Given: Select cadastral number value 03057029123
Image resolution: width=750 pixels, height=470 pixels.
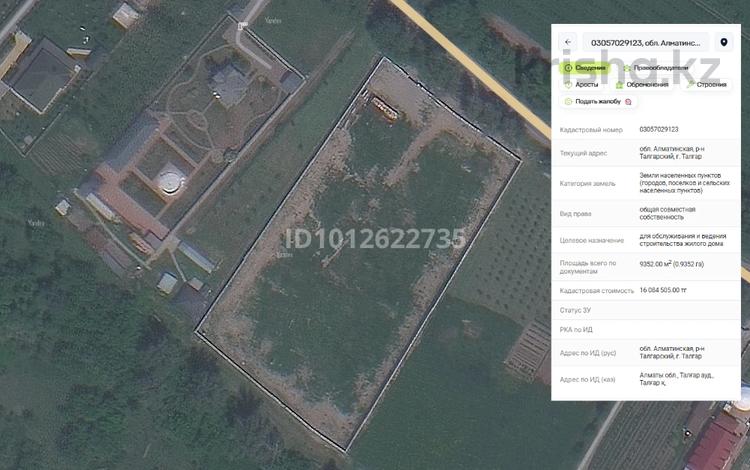Looking at the screenshot, I should point(659,130).
